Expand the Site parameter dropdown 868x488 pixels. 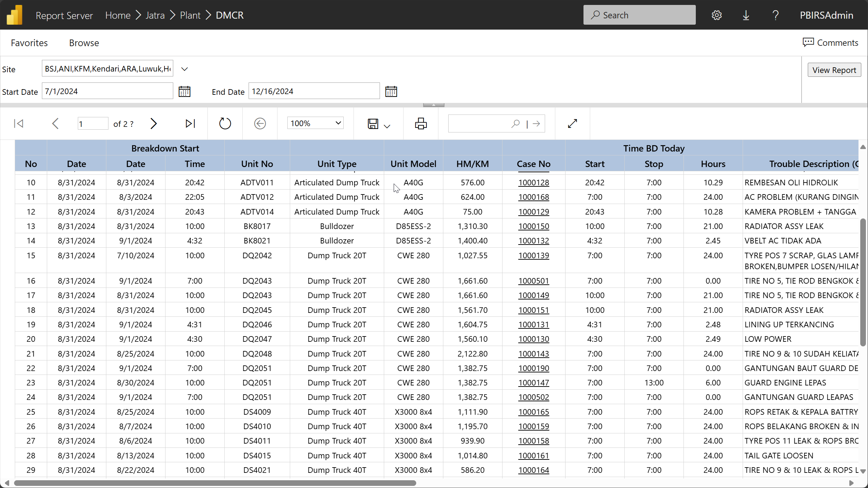pyautogui.click(x=185, y=69)
